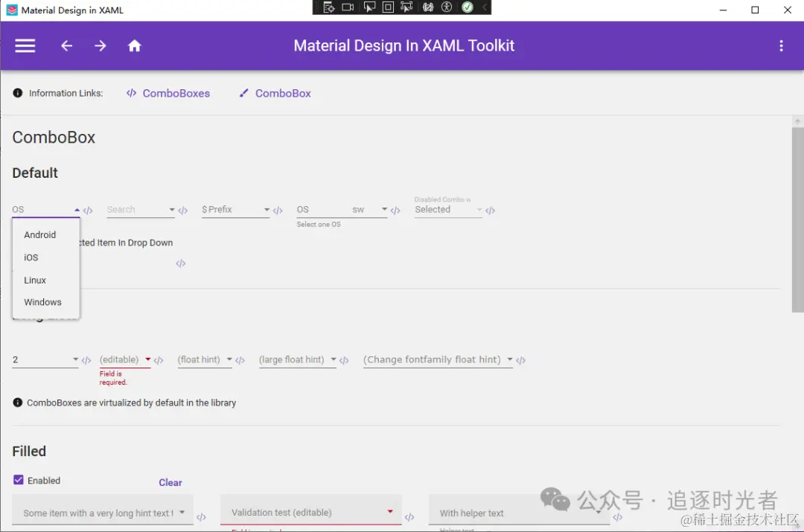Click binding failures icon in debug toolbar
This screenshot has width=804, height=532.
point(428,7)
